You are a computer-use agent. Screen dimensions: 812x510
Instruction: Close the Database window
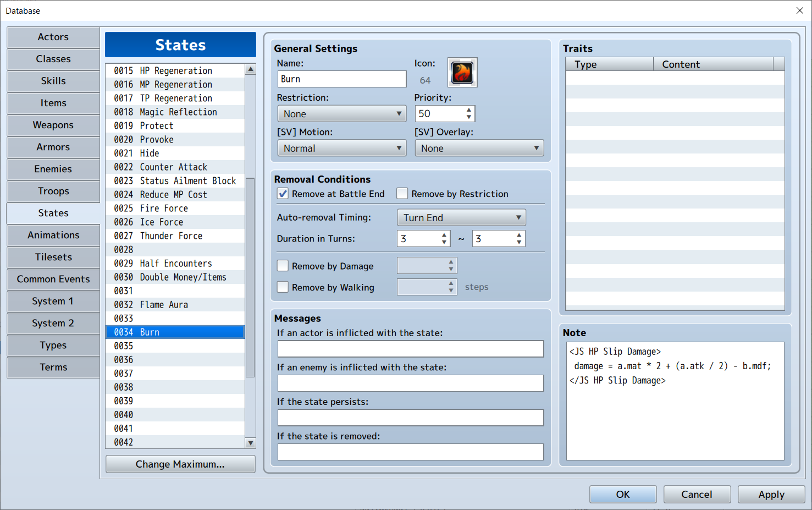pos(800,10)
